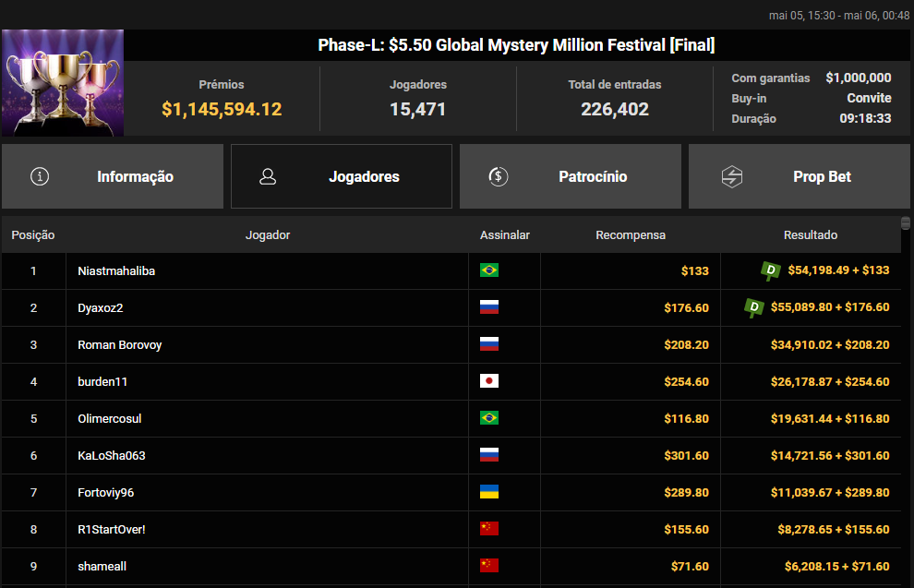Image resolution: width=914 pixels, height=588 pixels.
Task: Sort by Posição column header
Action: [x=33, y=234]
